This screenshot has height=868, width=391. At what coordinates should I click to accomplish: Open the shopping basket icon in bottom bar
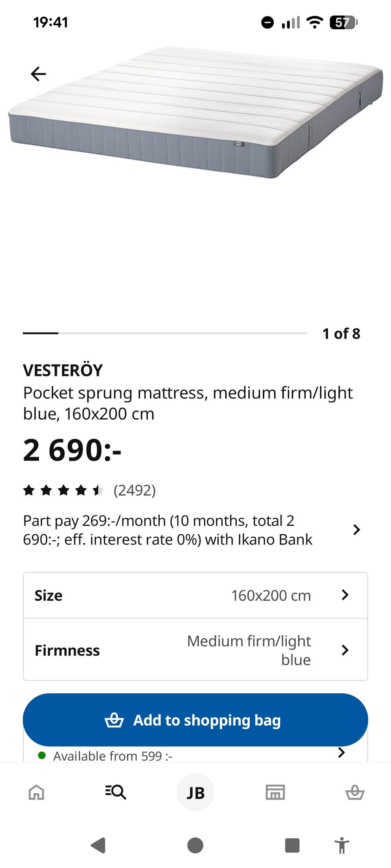coord(354,792)
